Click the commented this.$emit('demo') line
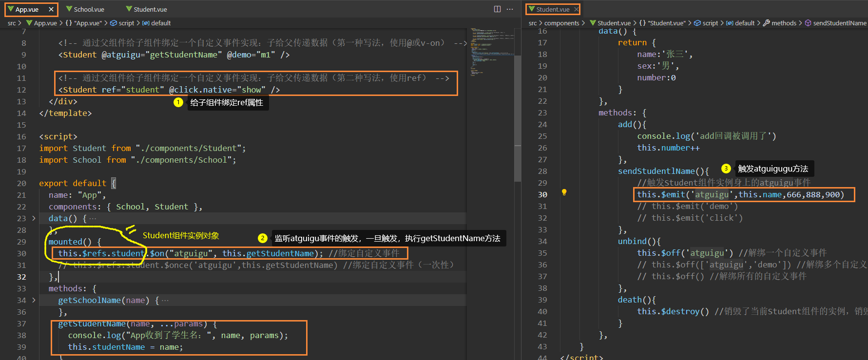This screenshot has width=868, height=360. [x=688, y=206]
